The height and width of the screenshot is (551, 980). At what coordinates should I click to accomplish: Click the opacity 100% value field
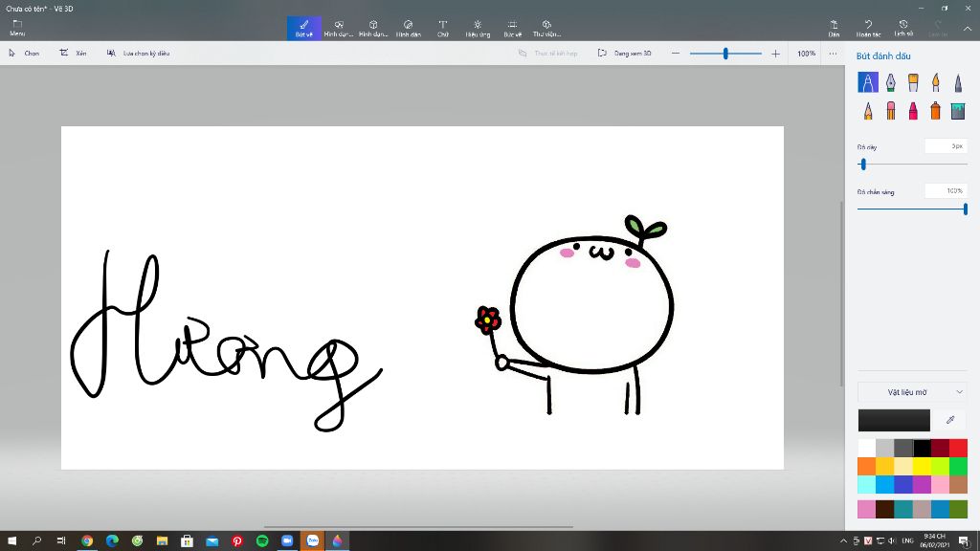pos(947,191)
